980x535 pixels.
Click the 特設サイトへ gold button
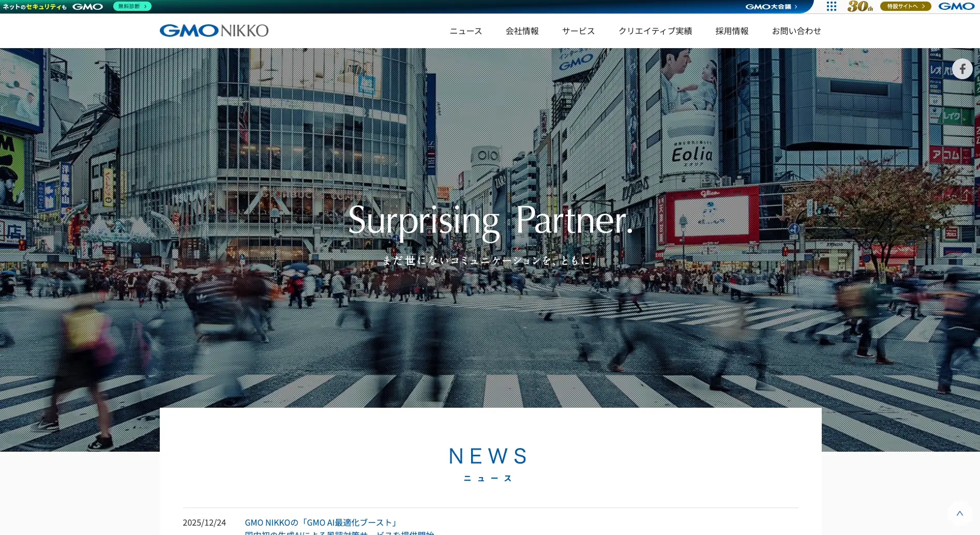click(905, 6)
